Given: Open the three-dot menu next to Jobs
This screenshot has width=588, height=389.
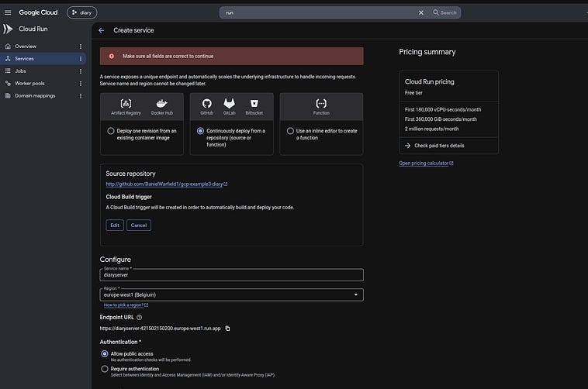Looking at the screenshot, I should pyautogui.click(x=80, y=71).
